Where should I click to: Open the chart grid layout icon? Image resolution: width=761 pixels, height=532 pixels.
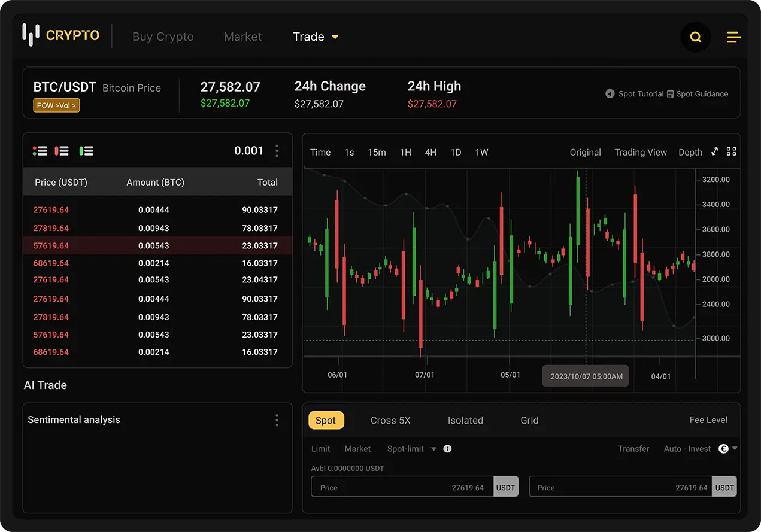[732, 151]
